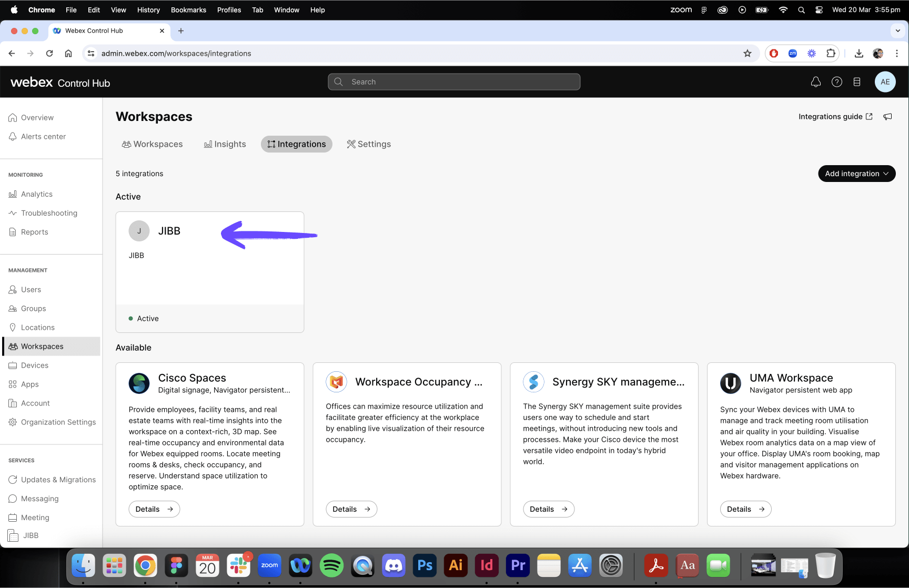Click the webex Control Hub logo
This screenshot has width=909, height=588.
pyautogui.click(x=60, y=83)
